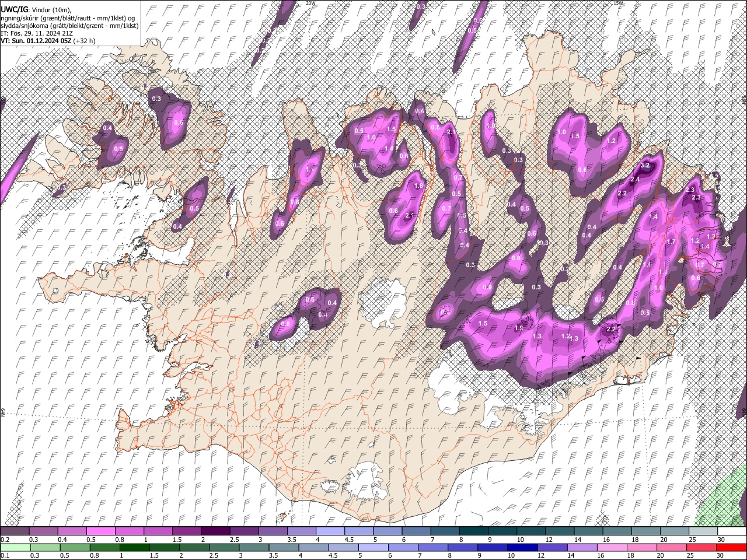Pick upper-row swatch between 0.2 and 0.3

15,531
